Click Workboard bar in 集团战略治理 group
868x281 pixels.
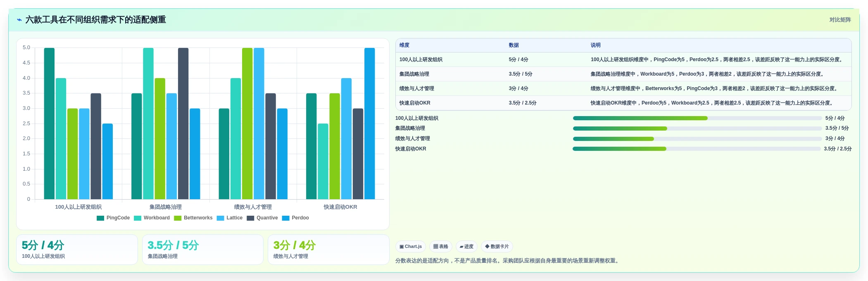point(148,124)
